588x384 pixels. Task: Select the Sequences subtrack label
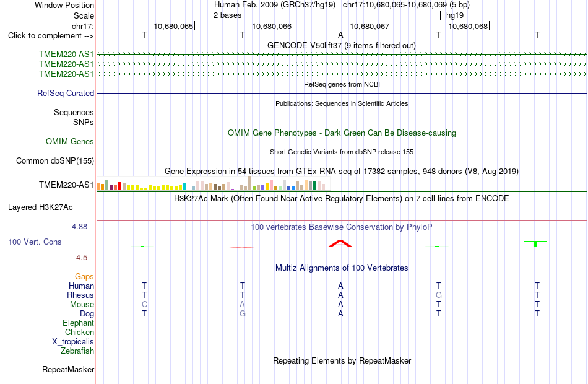tap(74, 112)
